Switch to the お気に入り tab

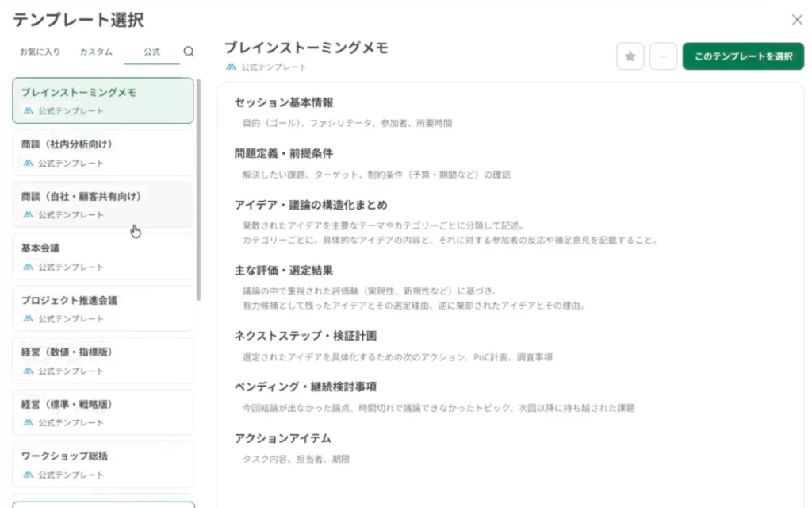point(40,52)
